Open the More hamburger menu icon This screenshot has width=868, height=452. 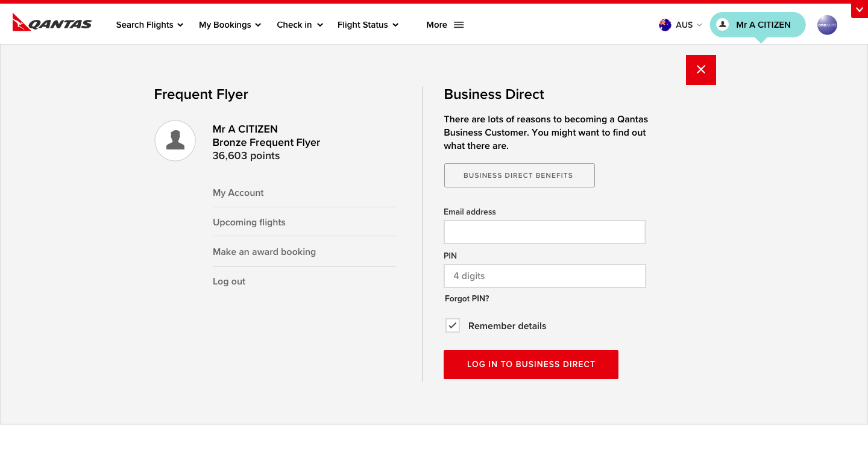click(459, 25)
